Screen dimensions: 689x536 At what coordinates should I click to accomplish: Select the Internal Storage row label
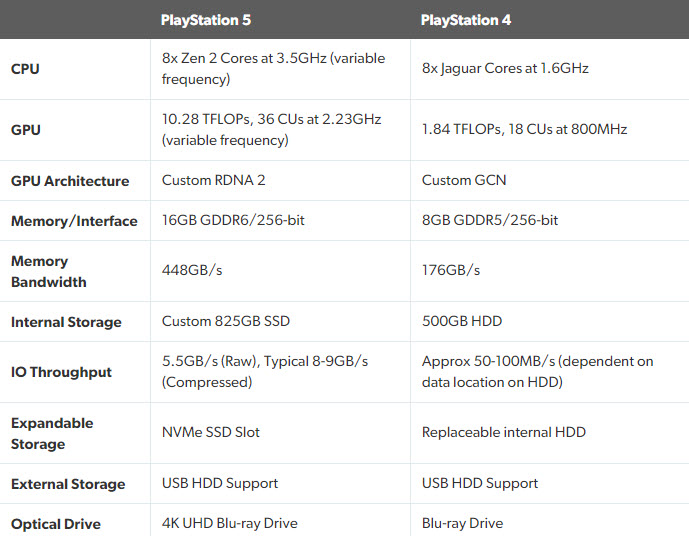[66, 322]
